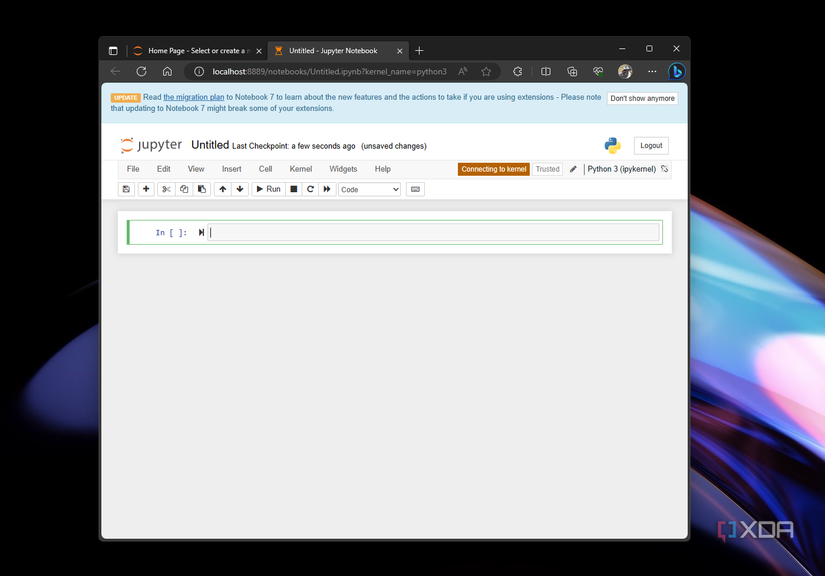Image resolution: width=825 pixels, height=576 pixels.
Task: Restart the kernel using the circular arrow icon
Action: tap(309, 189)
